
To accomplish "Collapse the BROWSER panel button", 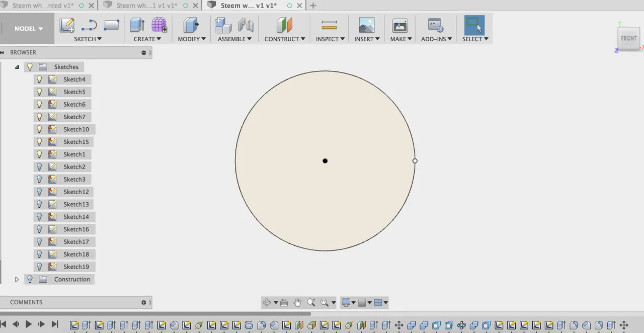I will pos(144,52).
